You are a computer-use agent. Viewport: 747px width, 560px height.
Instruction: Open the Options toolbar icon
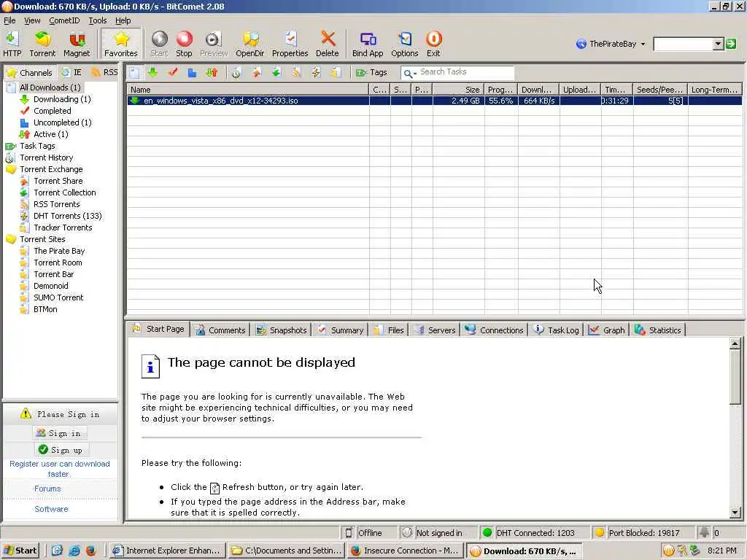tap(404, 44)
